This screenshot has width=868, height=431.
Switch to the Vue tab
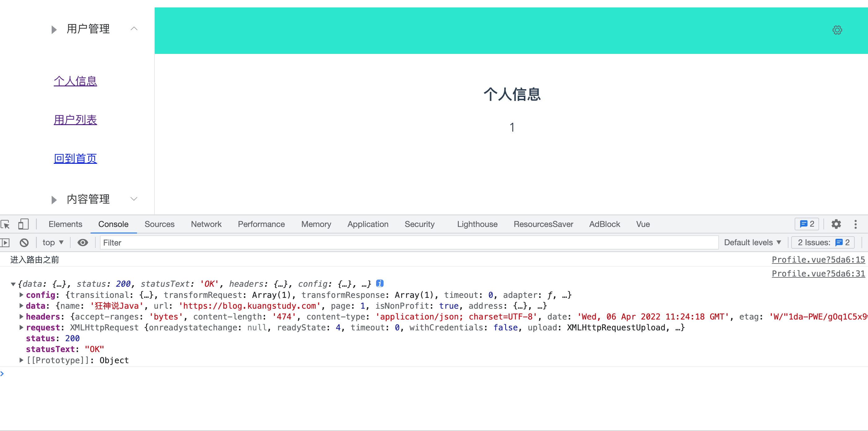pyautogui.click(x=643, y=224)
